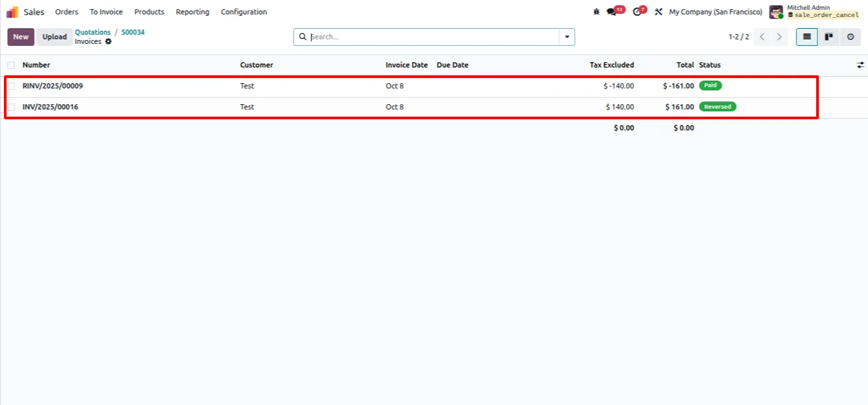This screenshot has width=868, height=405.
Task: Click the record pager 1-2 / 2
Action: click(739, 37)
